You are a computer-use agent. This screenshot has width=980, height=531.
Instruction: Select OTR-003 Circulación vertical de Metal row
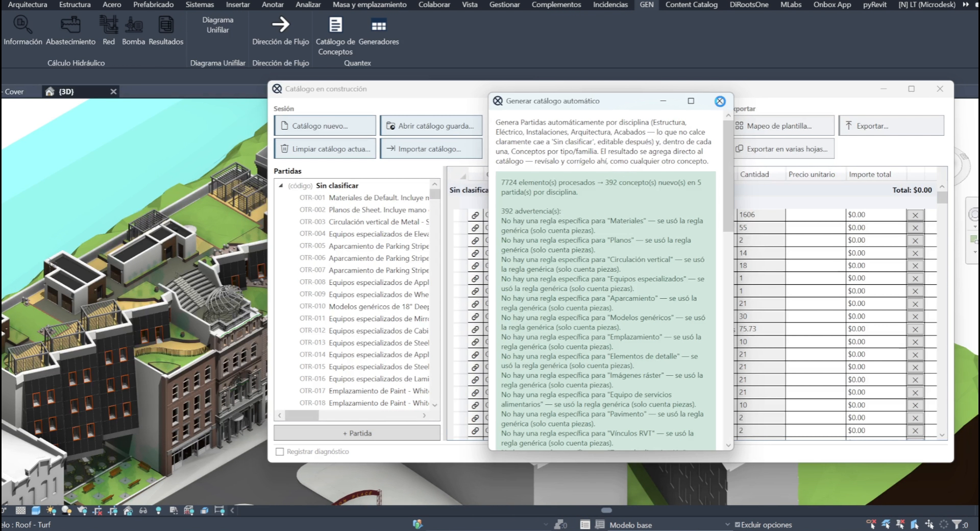364,222
